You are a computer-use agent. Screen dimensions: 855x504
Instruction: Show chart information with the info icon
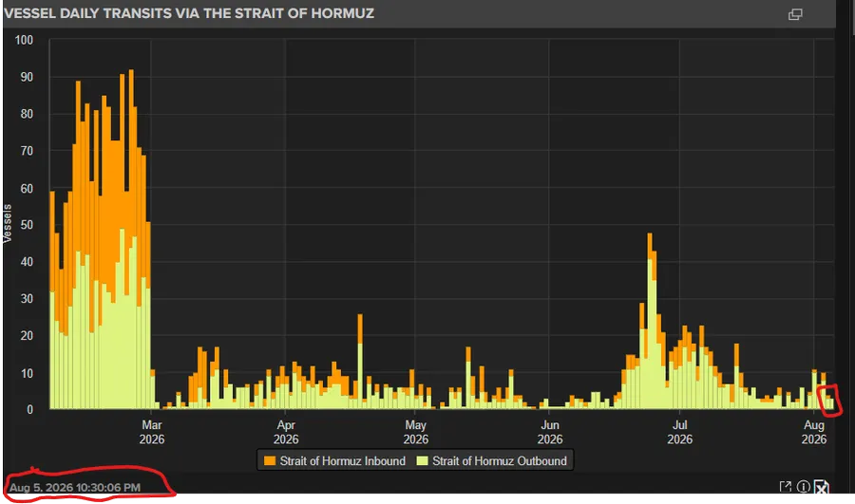[803, 487]
